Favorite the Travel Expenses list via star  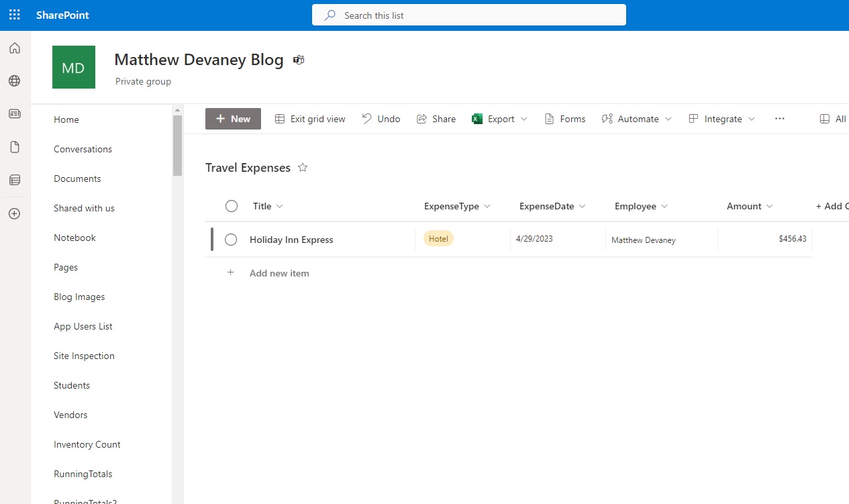(302, 167)
